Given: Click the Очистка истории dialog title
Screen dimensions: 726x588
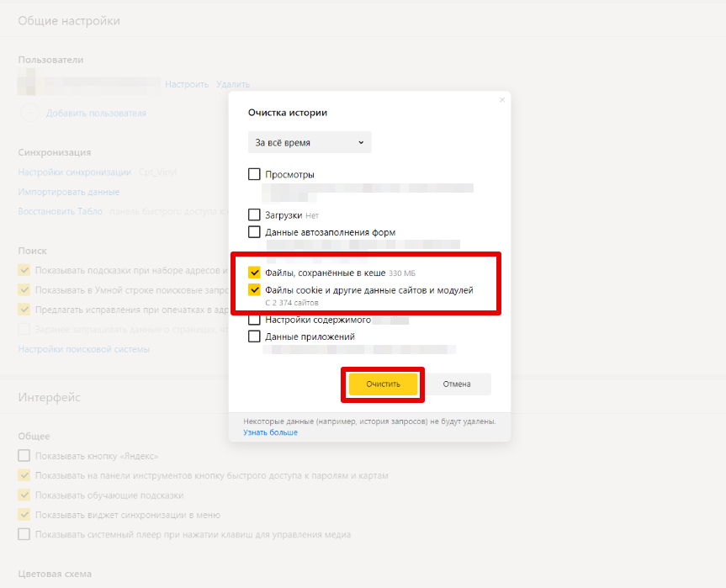Looking at the screenshot, I should 288,113.
